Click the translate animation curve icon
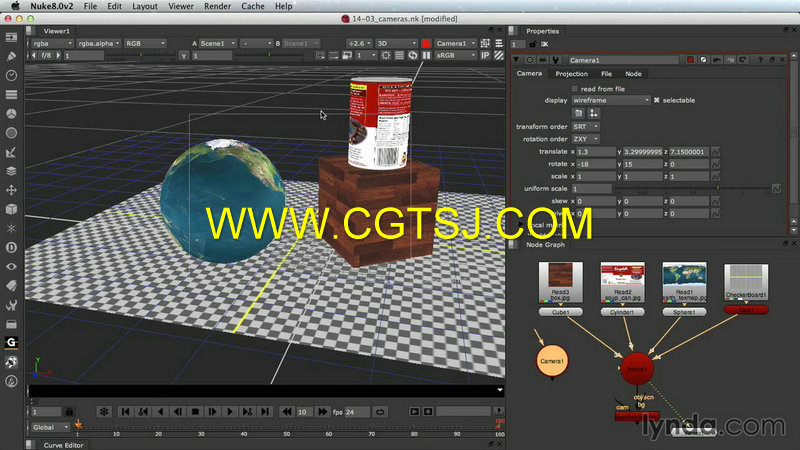 716,152
